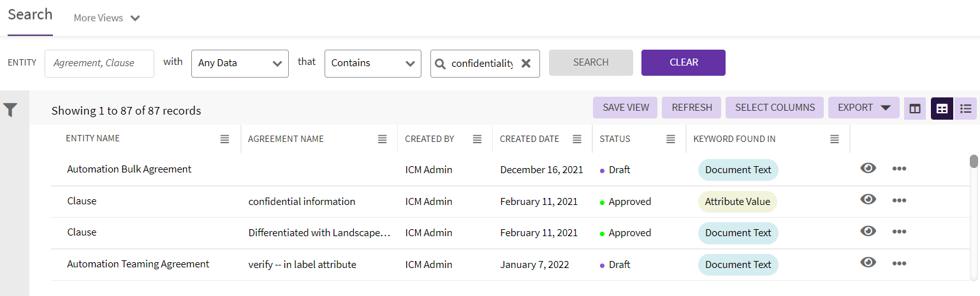Open Created Date column menu icon
The width and height of the screenshot is (980, 296).
577,139
